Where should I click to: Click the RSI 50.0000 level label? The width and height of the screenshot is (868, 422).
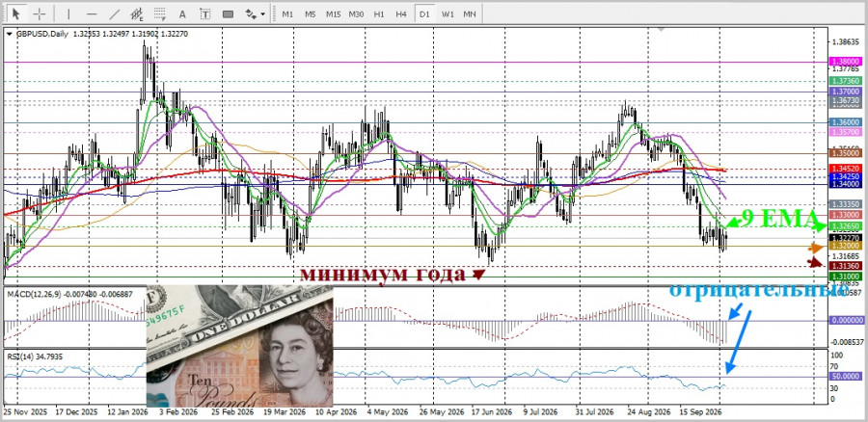click(x=845, y=376)
